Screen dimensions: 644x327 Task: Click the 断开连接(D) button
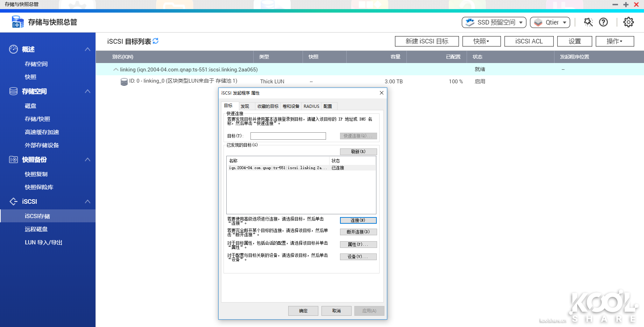pyautogui.click(x=358, y=232)
